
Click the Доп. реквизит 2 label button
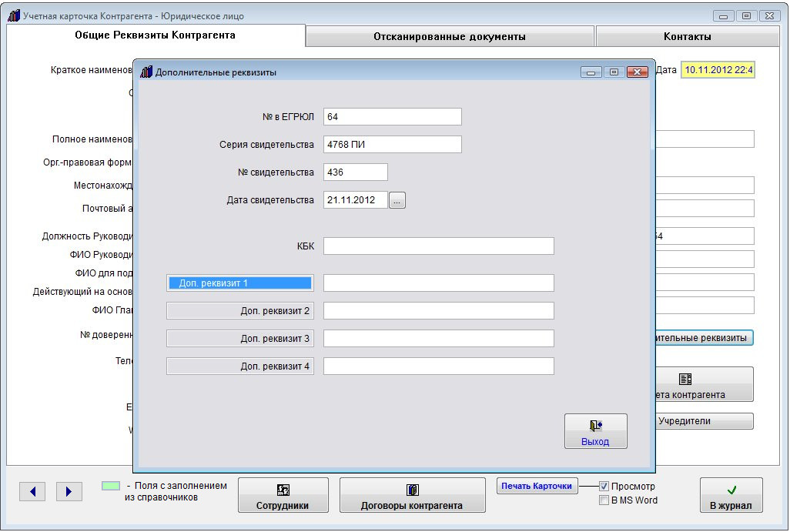click(x=240, y=311)
